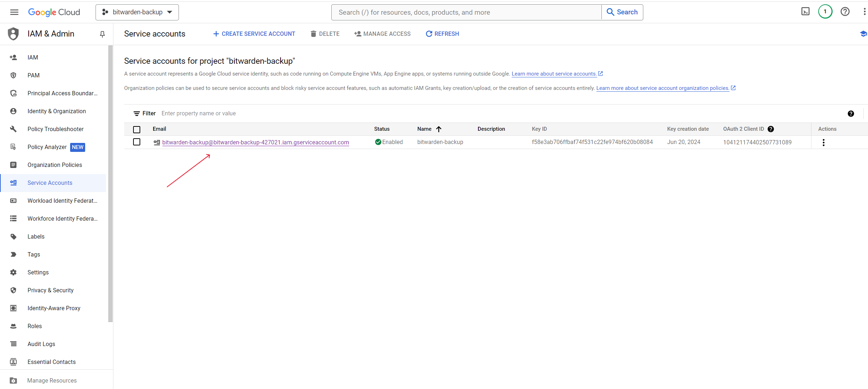Pin the IAM & Admin panel
This screenshot has width=868, height=389.
click(x=102, y=34)
